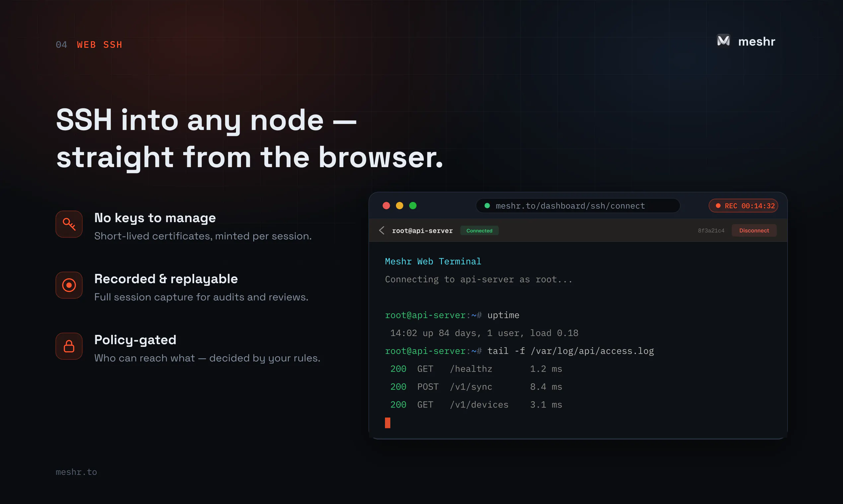
Task: Click the 'Connecting to api-server as root...' line
Action: point(479,280)
